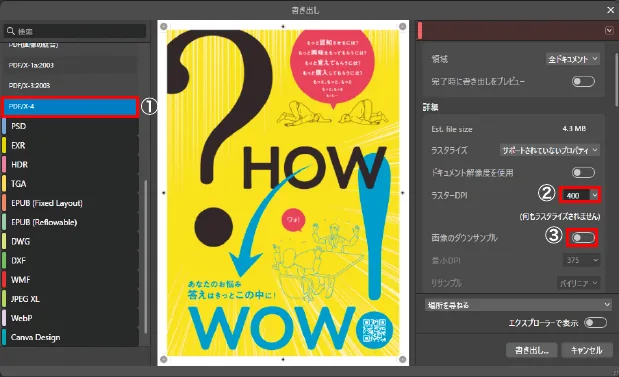Click Est. file size 4.3 MB value

574,129
